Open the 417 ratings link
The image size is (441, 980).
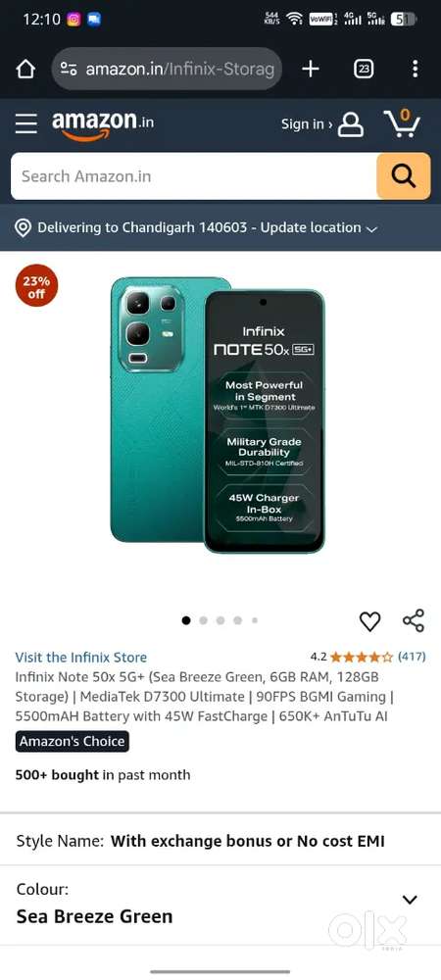point(412,657)
